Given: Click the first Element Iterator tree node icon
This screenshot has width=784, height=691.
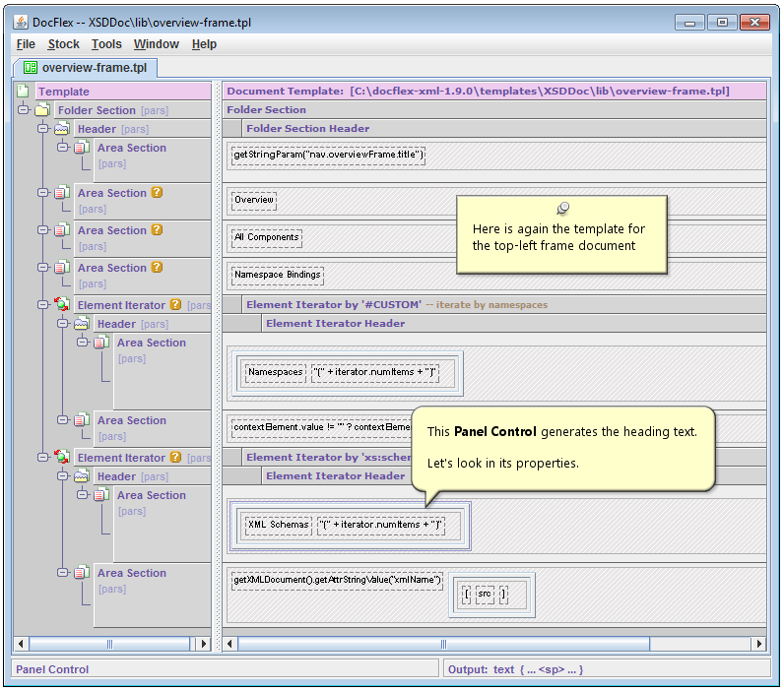Looking at the screenshot, I should click(x=62, y=305).
